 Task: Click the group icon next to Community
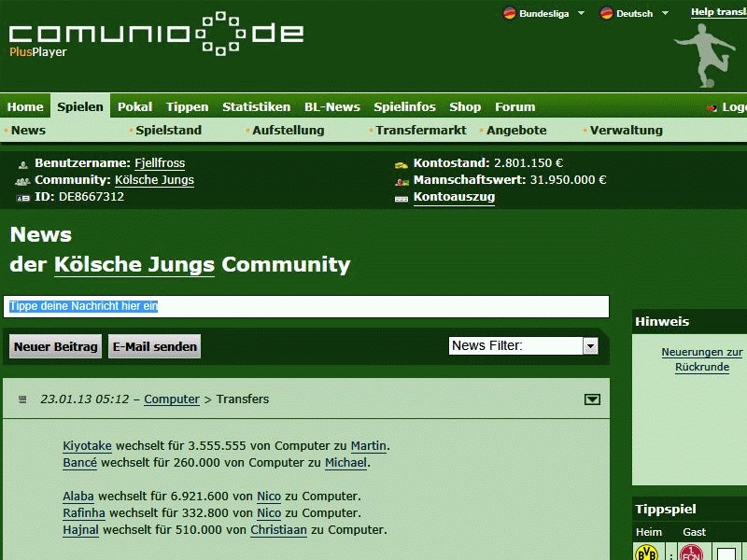pos(22,181)
